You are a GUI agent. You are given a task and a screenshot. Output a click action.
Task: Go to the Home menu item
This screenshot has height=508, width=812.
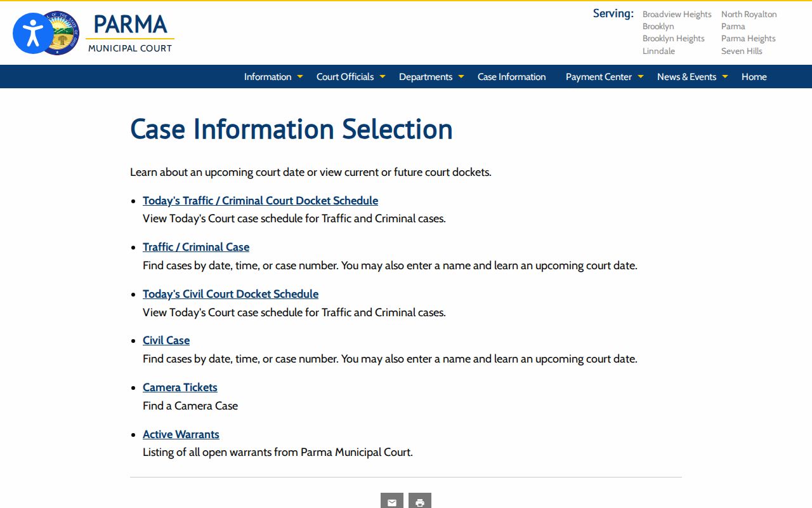point(754,77)
